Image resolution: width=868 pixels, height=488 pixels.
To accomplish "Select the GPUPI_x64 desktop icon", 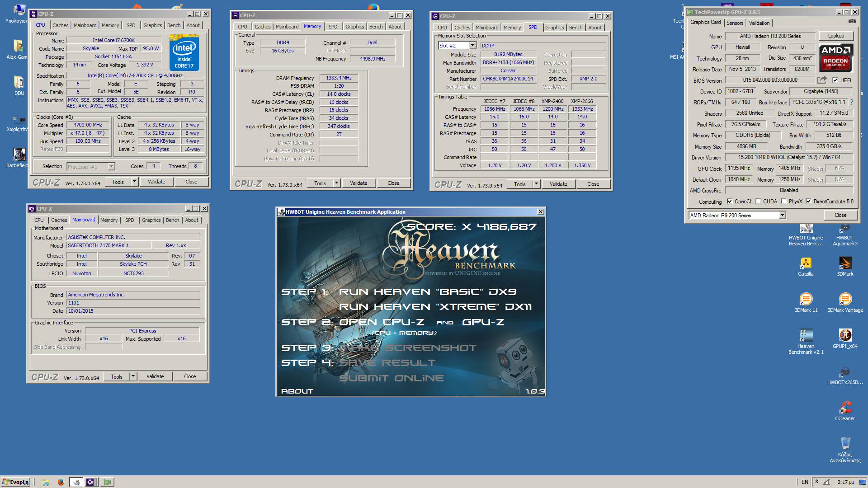I will pos(845,339).
